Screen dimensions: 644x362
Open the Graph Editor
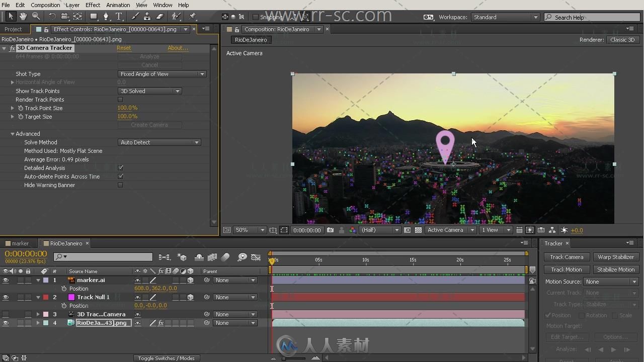pyautogui.click(x=256, y=257)
